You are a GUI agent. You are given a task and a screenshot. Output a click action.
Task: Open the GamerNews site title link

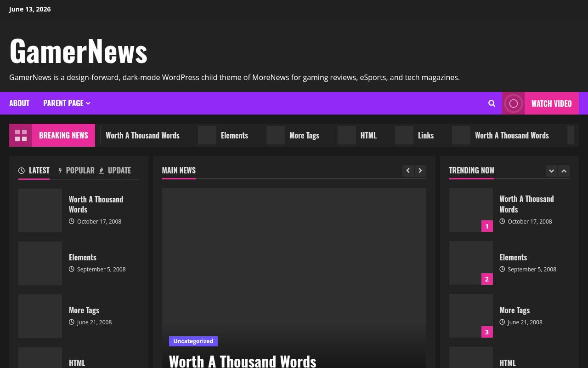click(x=79, y=50)
